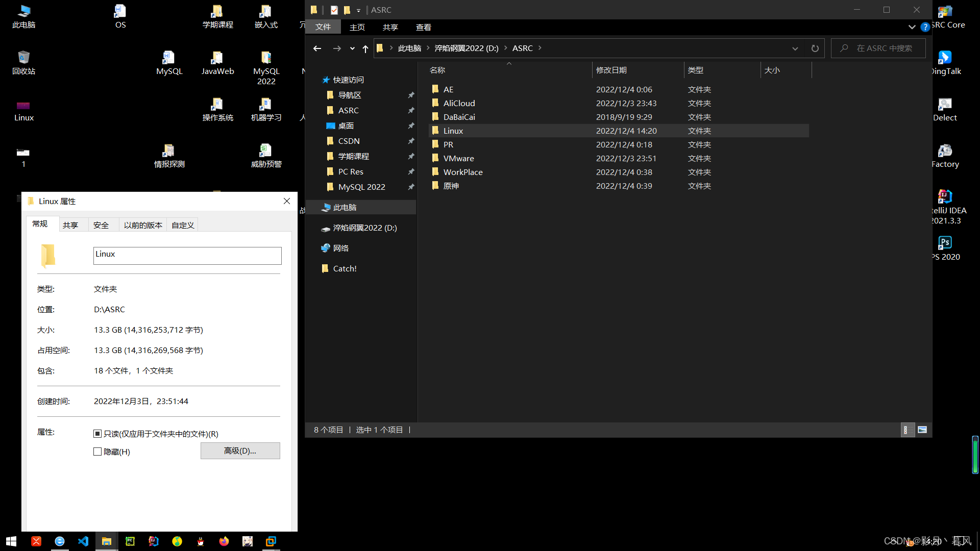The image size is (980, 551).
Task: Select the PS 2020 desktop icon
Action: pyautogui.click(x=945, y=248)
